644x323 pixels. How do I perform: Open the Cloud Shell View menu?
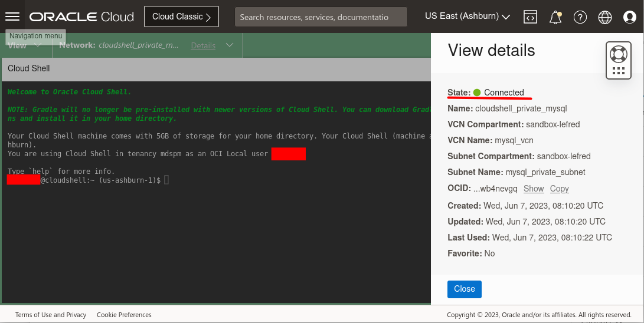tap(24, 45)
